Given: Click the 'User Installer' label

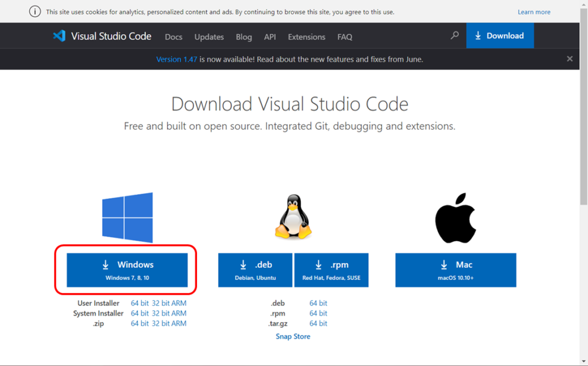Looking at the screenshot, I should 98,303.
